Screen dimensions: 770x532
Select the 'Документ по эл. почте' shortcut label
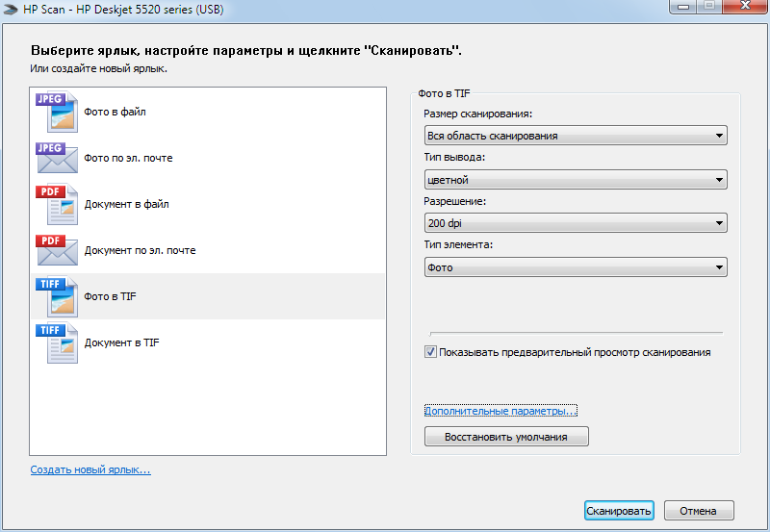coord(140,250)
